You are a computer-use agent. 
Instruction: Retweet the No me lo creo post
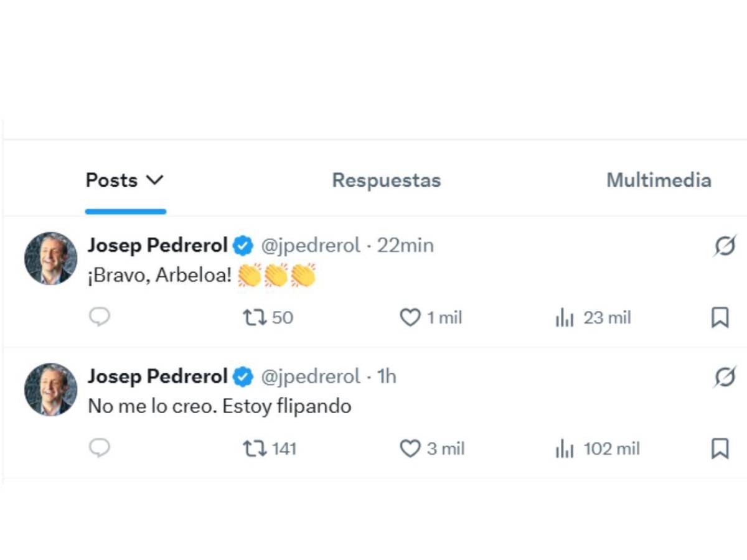256,448
